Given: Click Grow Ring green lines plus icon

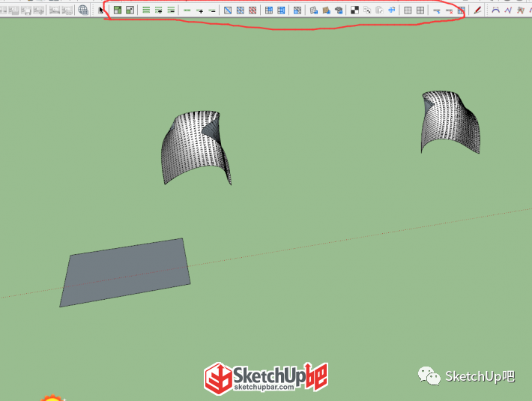Looking at the screenshot, I should [158, 10].
